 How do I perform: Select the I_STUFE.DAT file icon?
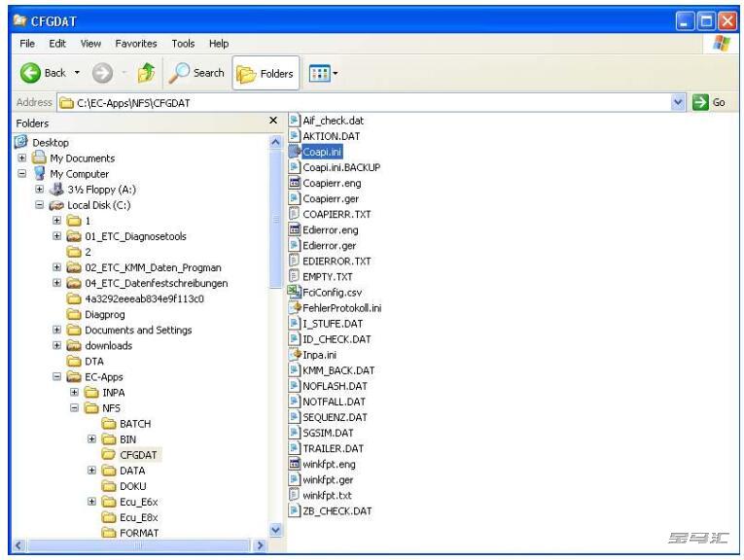coord(295,324)
